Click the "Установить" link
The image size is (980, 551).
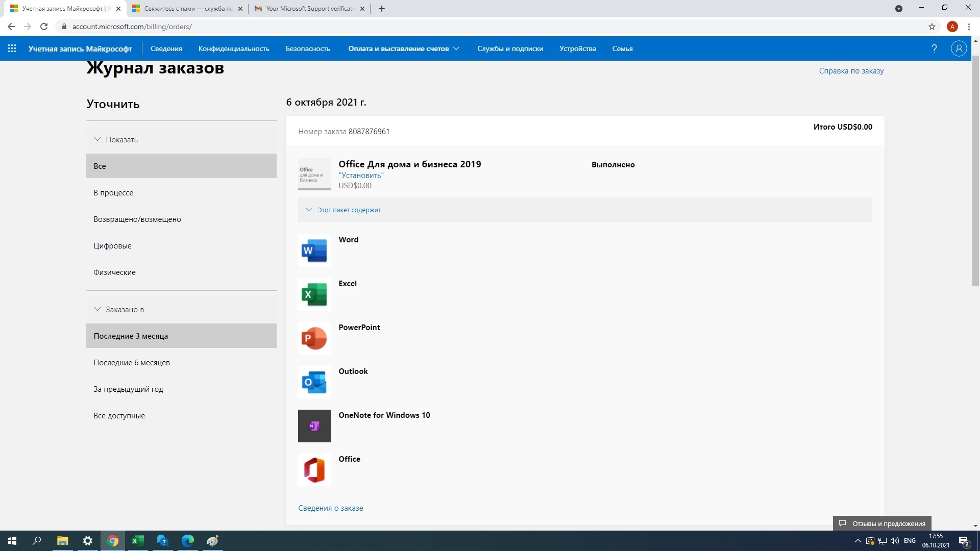pos(361,175)
